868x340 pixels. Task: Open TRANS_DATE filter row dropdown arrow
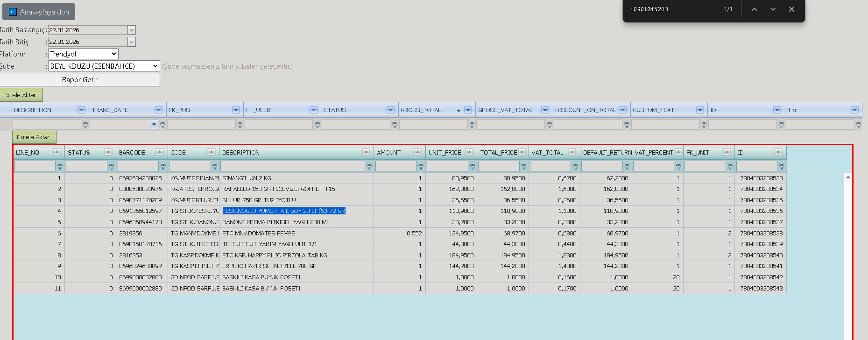[x=154, y=124]
